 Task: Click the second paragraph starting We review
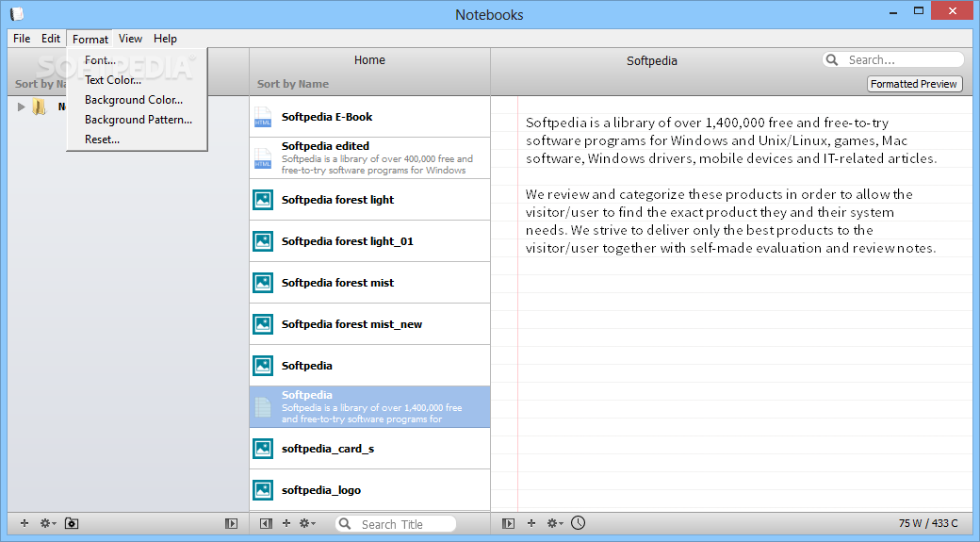(x=730, y=222)
